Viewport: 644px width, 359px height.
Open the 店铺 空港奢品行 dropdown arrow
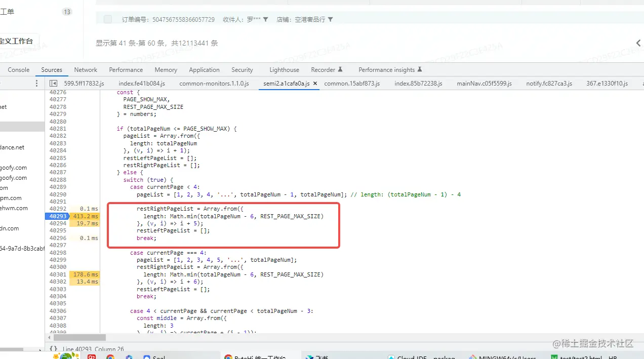(330, 19)
